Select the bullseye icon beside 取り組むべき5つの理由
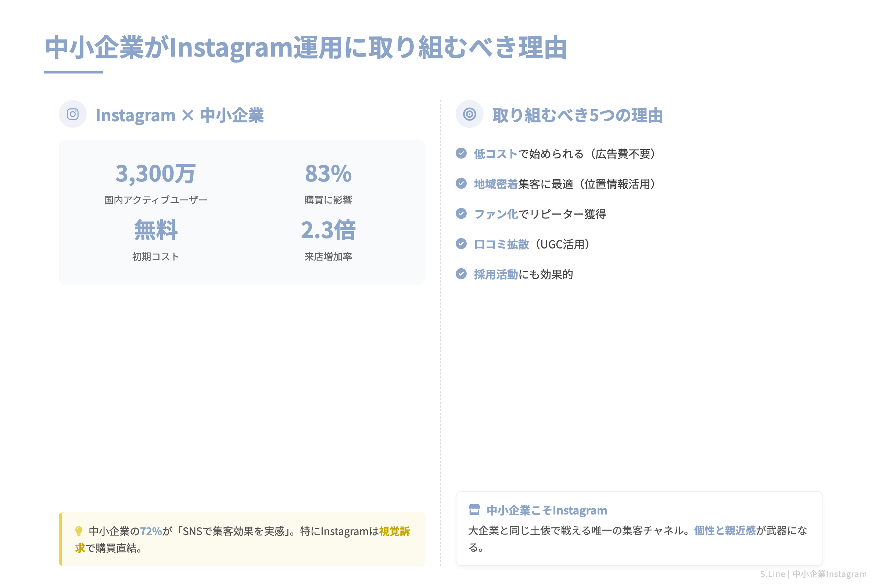The height and width of the screenshot is (588, 882). [470, 115]
